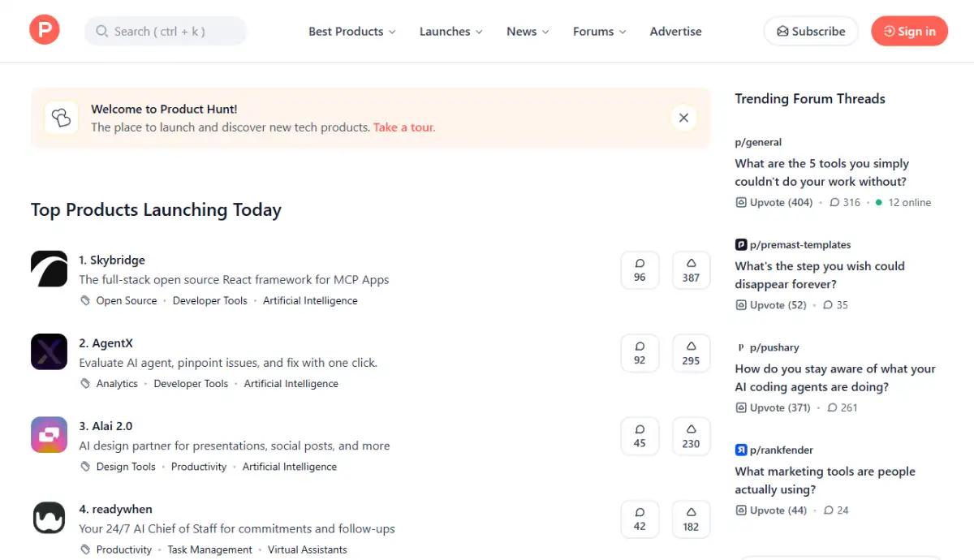The height and width of the screenshot is (560, 974).
Task: Click Upvote (371) on the pushary thread
Action: (773, 407)
